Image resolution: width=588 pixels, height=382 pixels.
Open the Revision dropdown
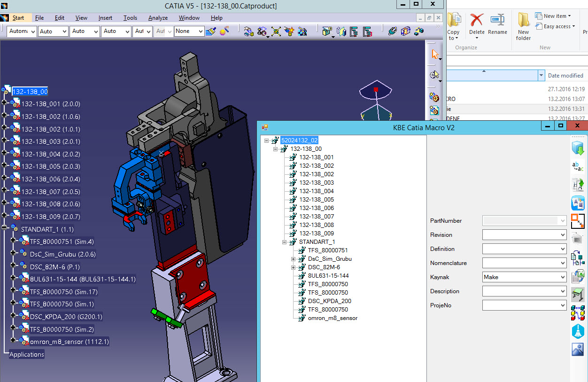pos(563,235)
